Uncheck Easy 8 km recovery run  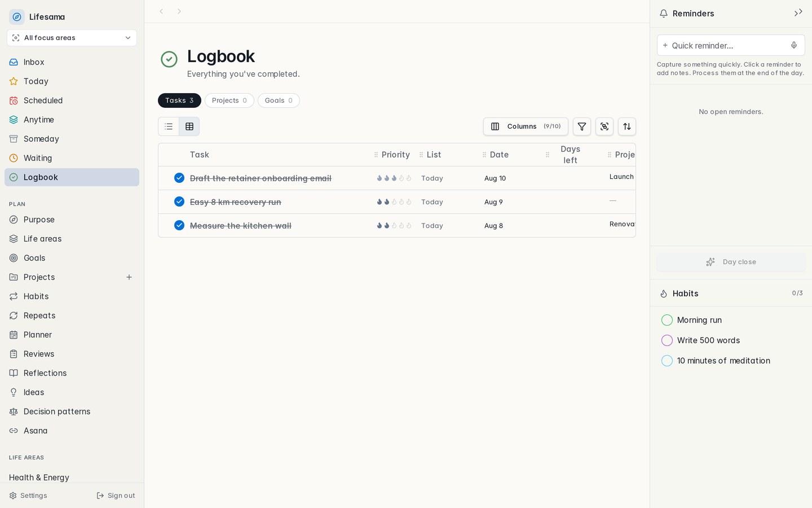point(179,202)
